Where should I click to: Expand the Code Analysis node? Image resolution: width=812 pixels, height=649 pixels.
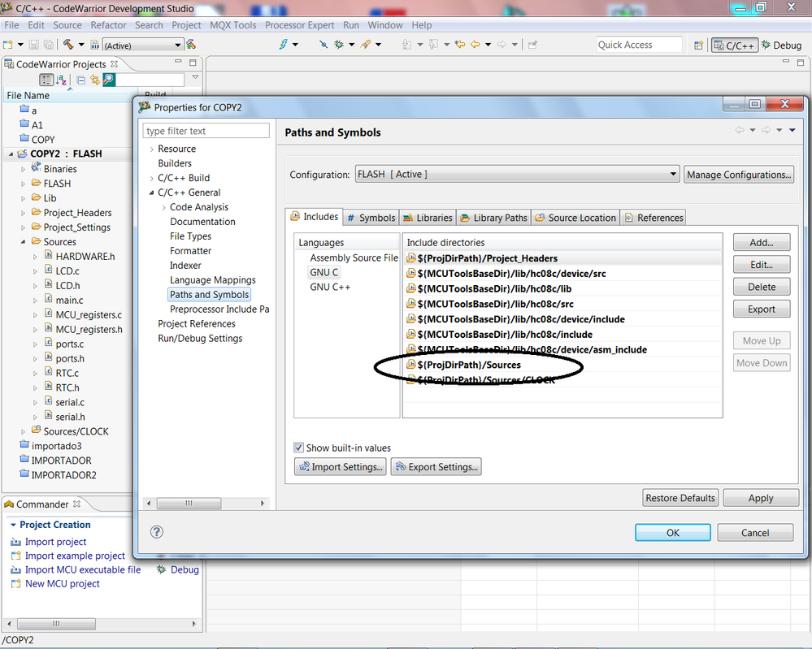coord(163,207)
